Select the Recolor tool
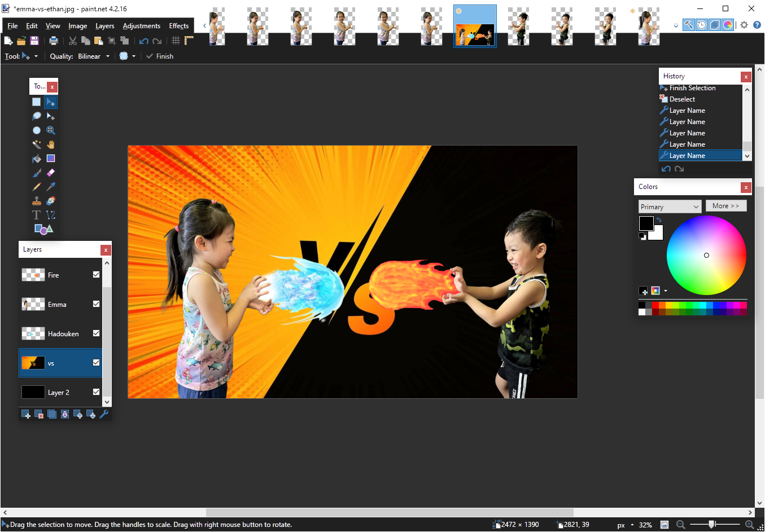 point(51,201)
